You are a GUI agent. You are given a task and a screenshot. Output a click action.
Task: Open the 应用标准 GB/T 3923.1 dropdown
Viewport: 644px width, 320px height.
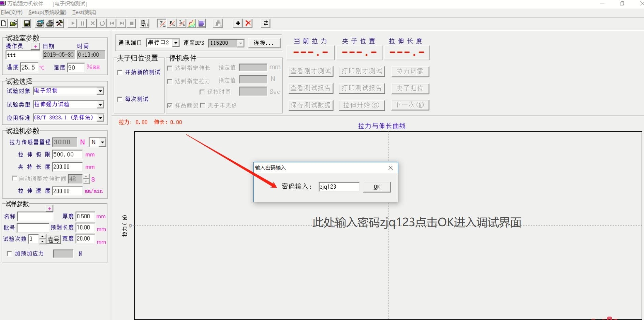coord(100,118)
